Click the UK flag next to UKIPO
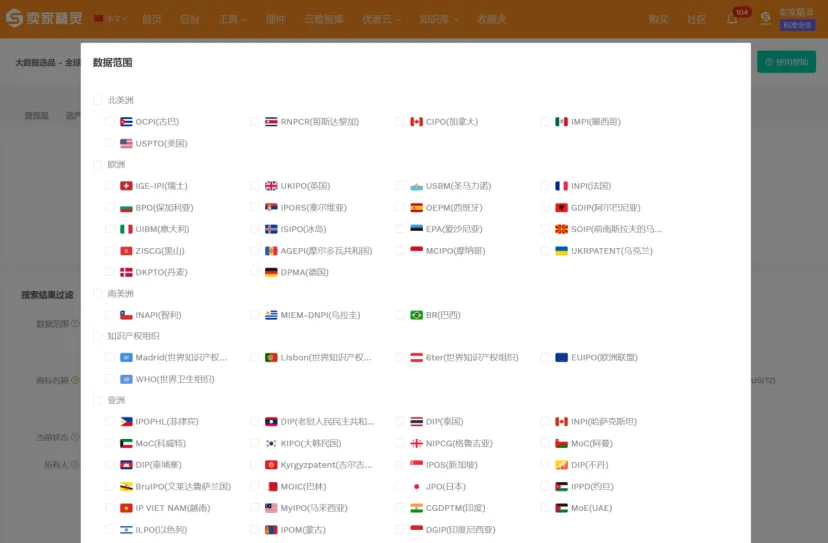 (271, 186)
